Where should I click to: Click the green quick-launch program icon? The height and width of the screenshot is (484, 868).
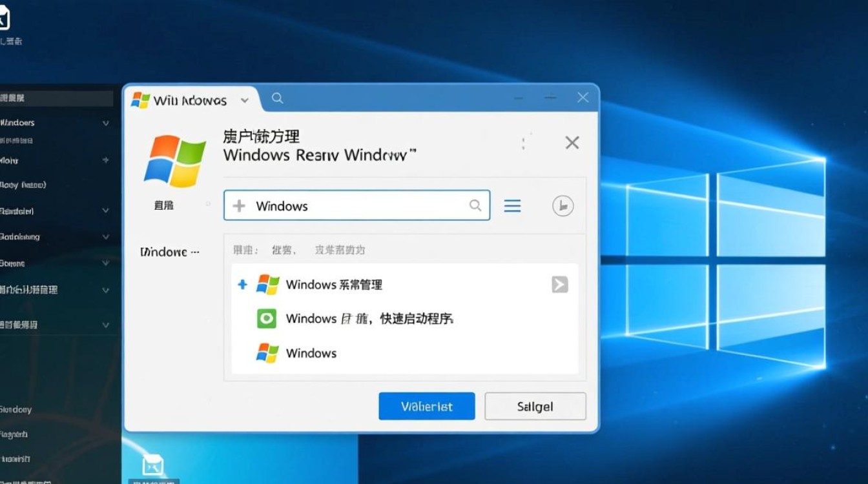pos(267,318)
